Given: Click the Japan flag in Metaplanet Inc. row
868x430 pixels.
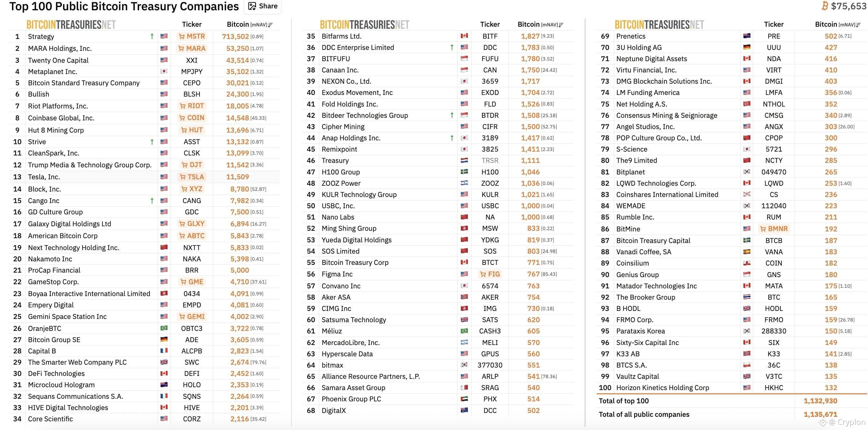Looking at the screenshot, I should tap(164, 71).
